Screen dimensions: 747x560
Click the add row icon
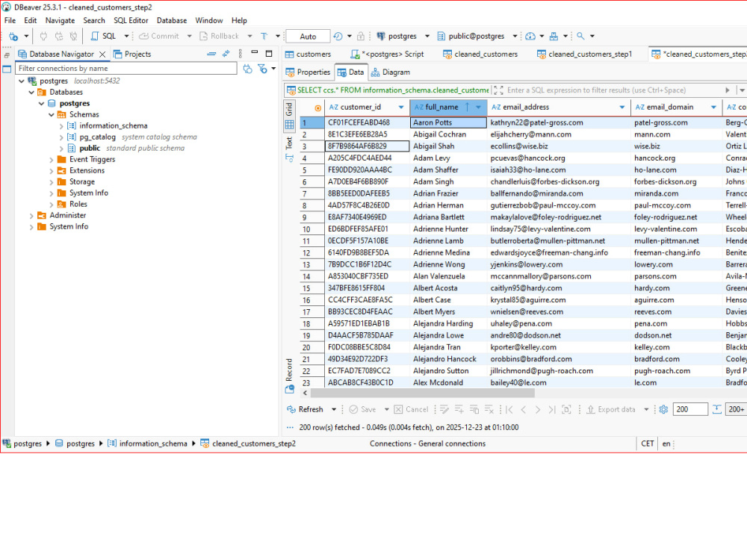[x=459, y=409]
